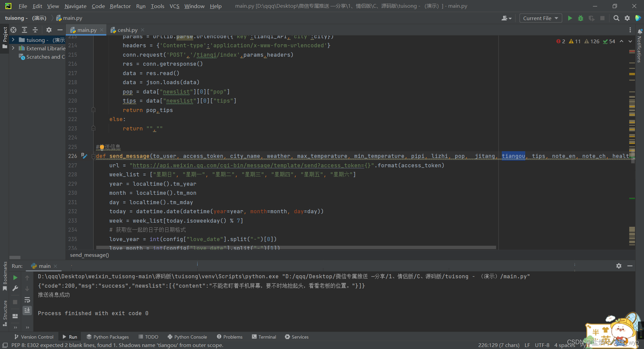Open the Version Control tool window
Screen dimensions: 644x349
tap(34, 337)
